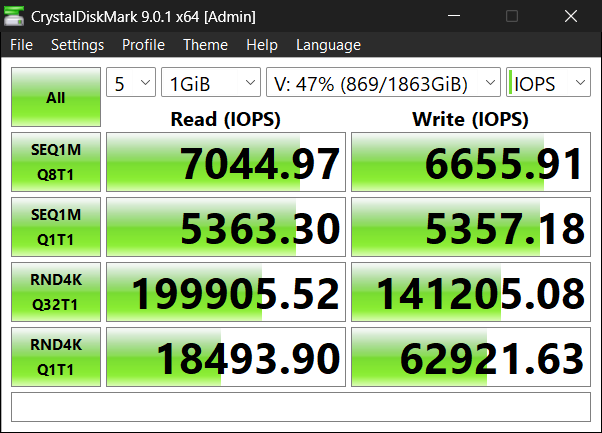Run the RND4K Q32T1 test

pyautogui.click(x=56, y=292)
